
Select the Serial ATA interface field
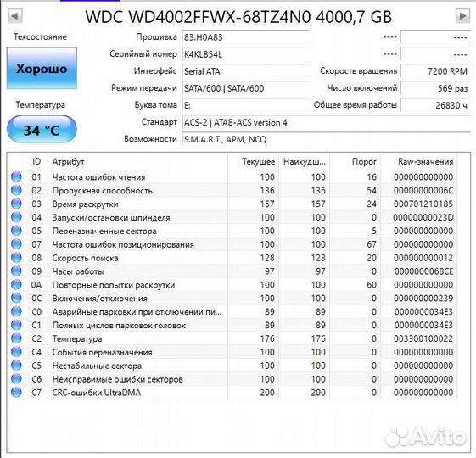click(x=245, y=71)
